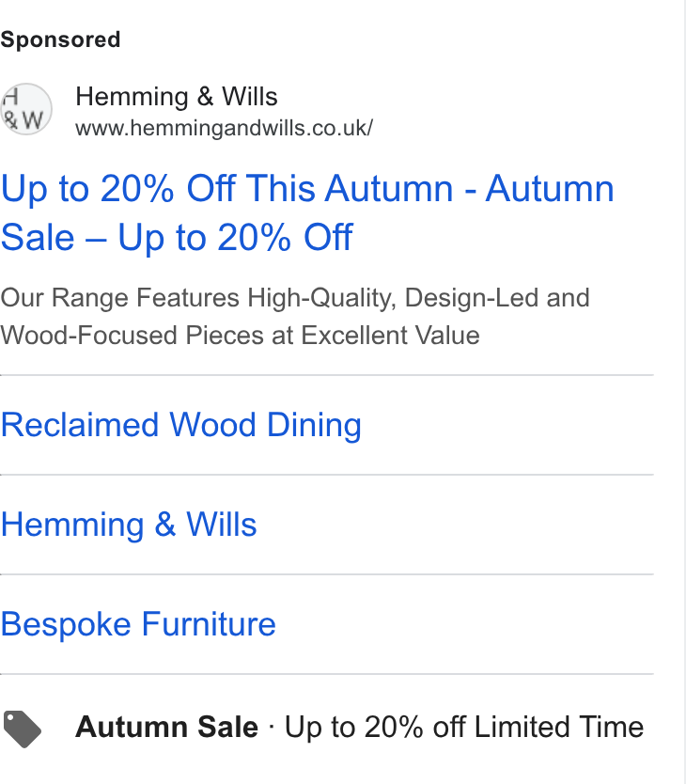The width and height of the screenshot is (686, 784).
Task: Click the 'Excellent Value' words in description
Action: 391,335
